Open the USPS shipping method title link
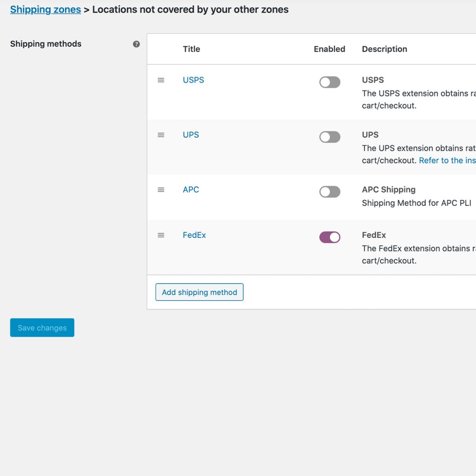This screenshot has width=476, height=476. click(x=193, y=80)
